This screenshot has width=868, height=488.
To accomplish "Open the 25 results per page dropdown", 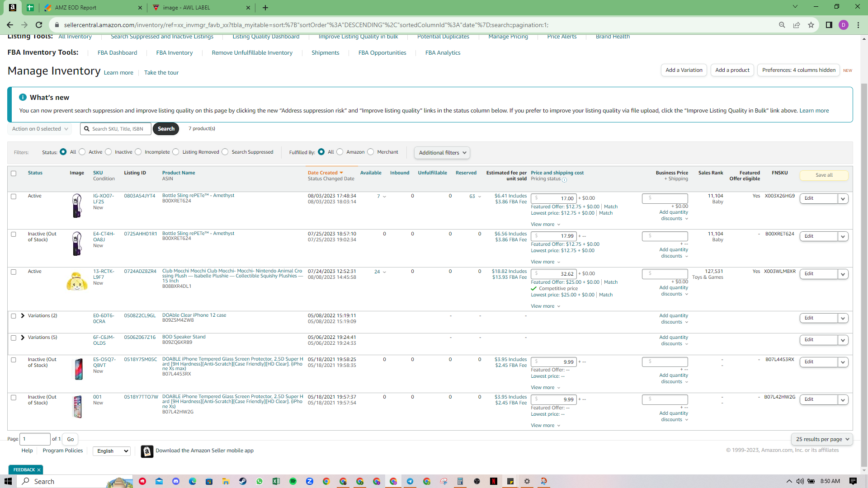I will pos(822,439).
